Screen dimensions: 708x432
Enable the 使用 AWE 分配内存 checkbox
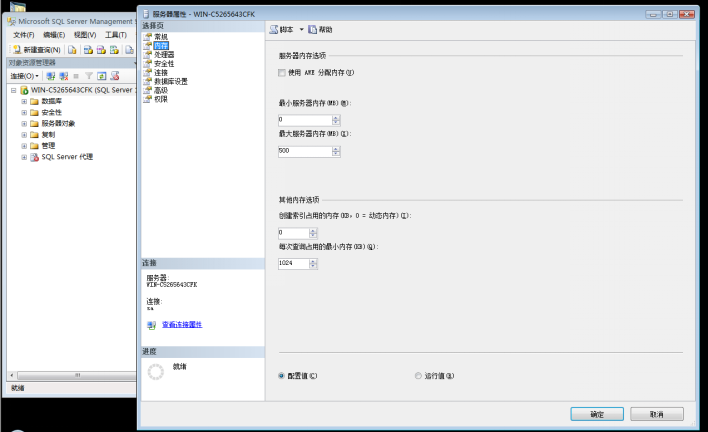[282, 73]
